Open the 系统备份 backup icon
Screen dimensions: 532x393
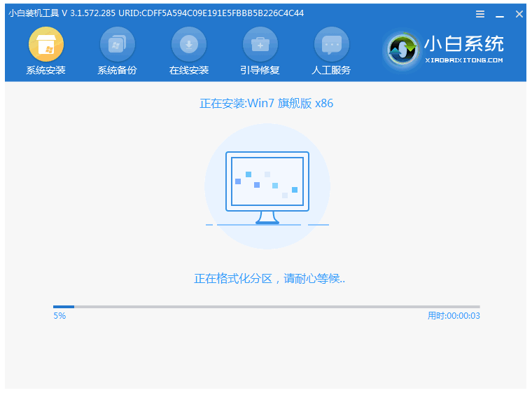117,44
